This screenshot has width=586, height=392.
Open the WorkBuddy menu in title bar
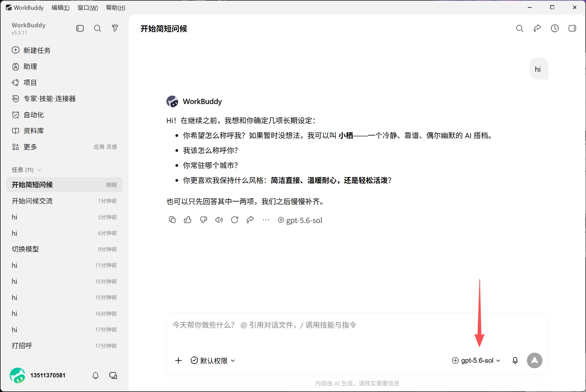tap(25, 7)
